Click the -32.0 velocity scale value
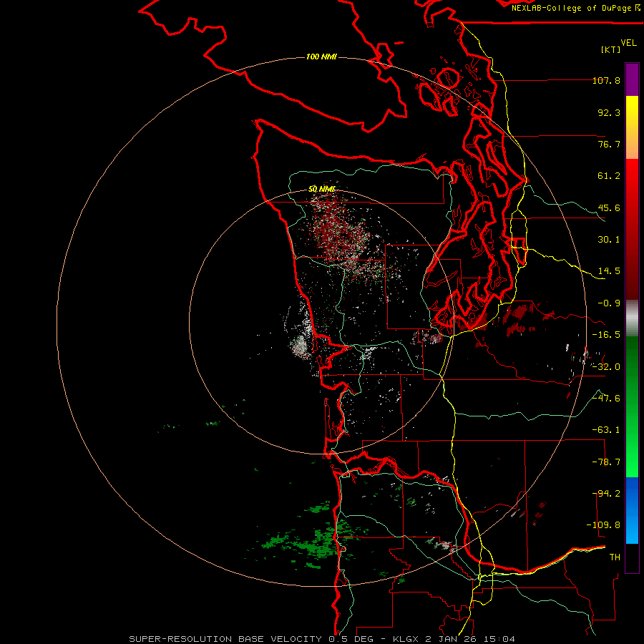Screen dimensions: 644x644 pos(606,367)
